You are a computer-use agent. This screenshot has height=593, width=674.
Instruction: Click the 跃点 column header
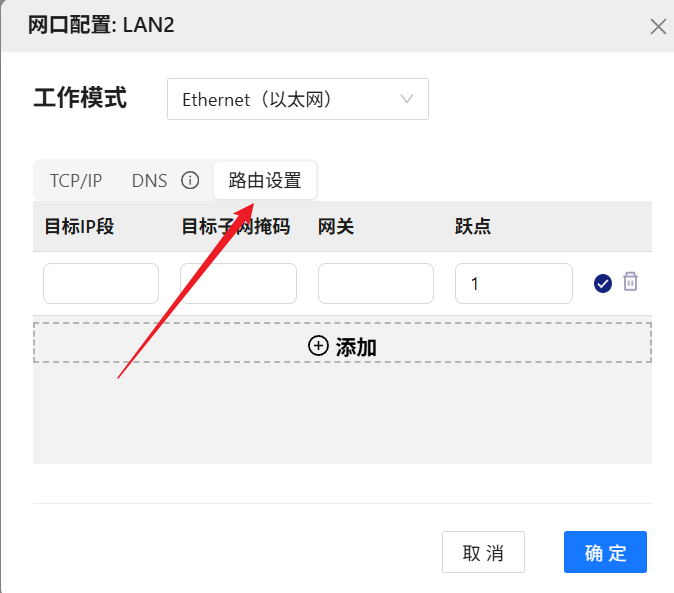(x=473, y=227)
